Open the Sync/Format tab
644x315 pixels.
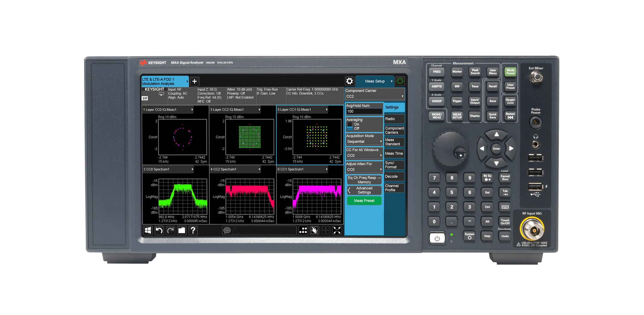pos(394,165)
